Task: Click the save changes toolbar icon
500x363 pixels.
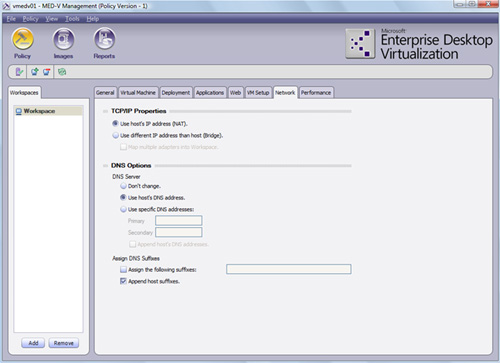Action: pyautogui.click(x=19, y=72)
